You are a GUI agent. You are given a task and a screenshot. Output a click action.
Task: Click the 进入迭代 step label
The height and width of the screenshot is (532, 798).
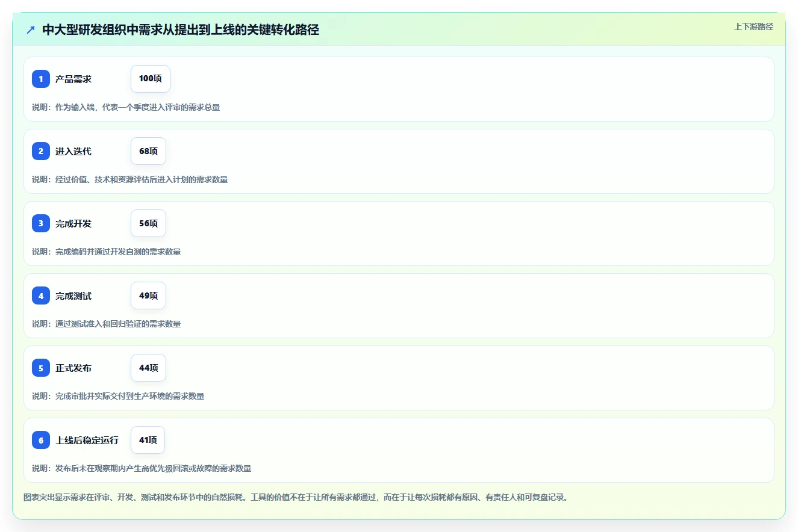point(73,151)
